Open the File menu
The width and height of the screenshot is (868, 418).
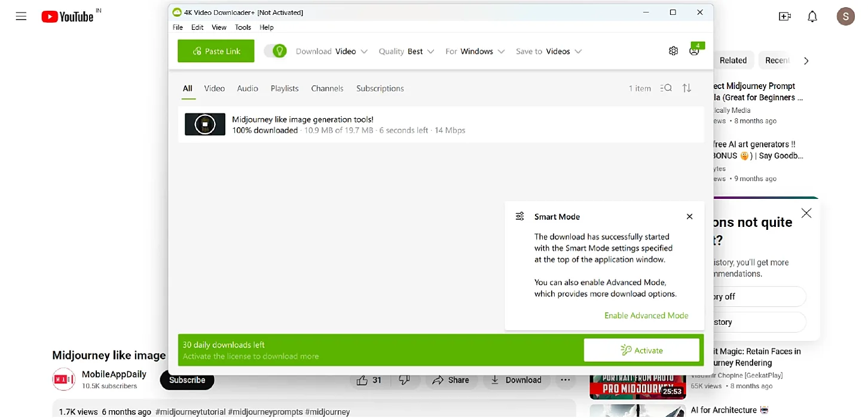(x=178, y=27)
